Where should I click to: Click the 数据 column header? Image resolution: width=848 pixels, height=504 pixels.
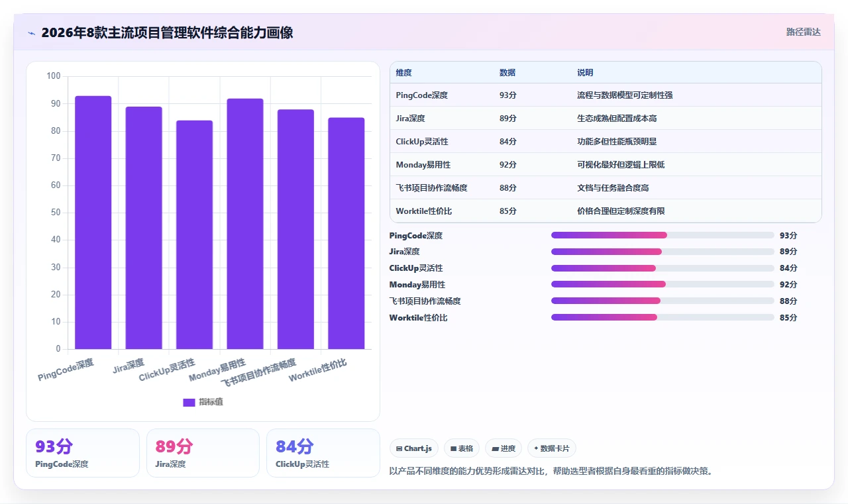click(x=507, y=73)
